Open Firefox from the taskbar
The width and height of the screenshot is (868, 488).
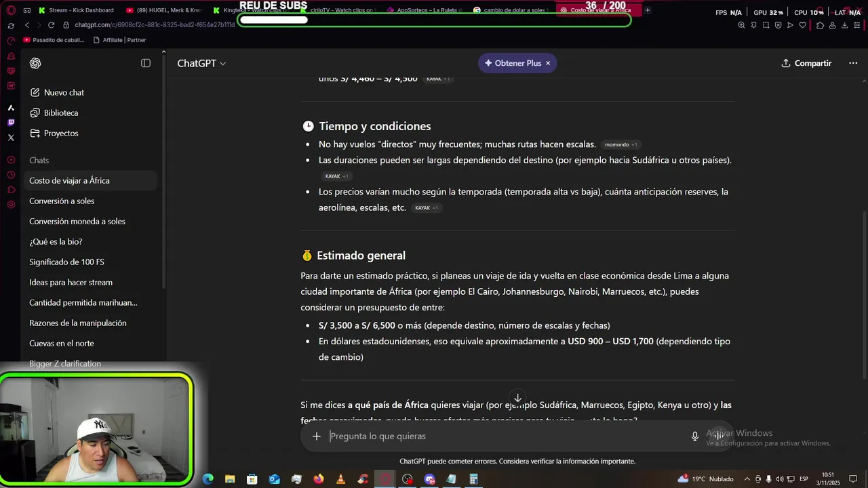pyautogui.click(x=319, y=479)
